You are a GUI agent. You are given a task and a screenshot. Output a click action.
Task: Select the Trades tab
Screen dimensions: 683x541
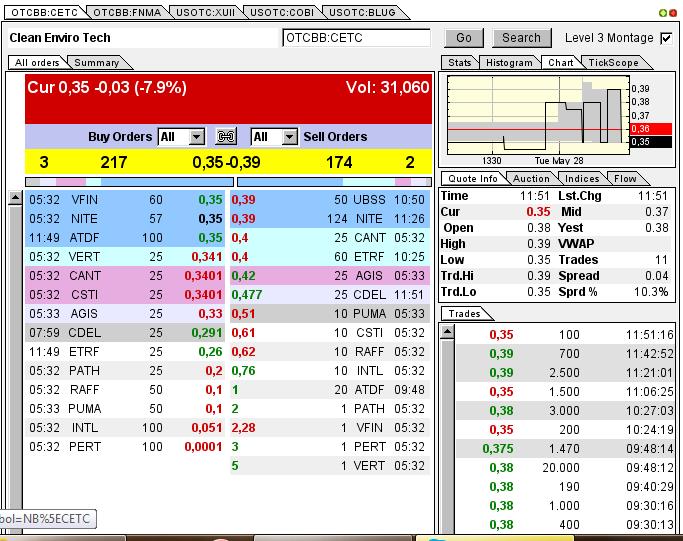pos(464,314)
